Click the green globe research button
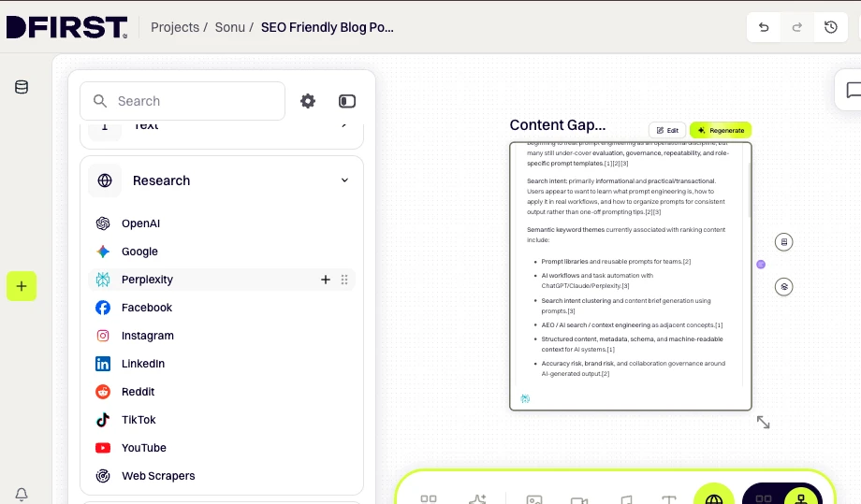This screenshot has height=504, width=861. coord(714,496)
